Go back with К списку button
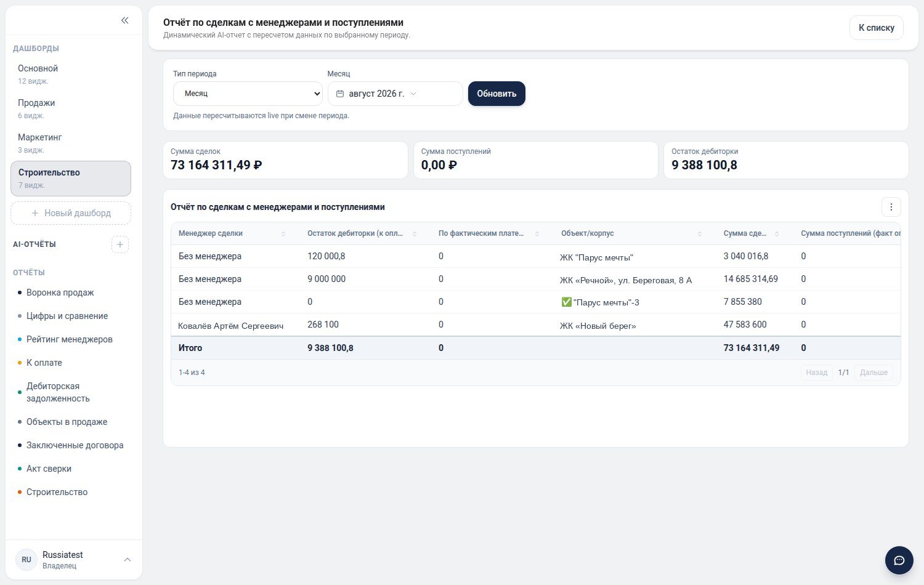This screenshot has height=585, width=924. pos(877,28)
